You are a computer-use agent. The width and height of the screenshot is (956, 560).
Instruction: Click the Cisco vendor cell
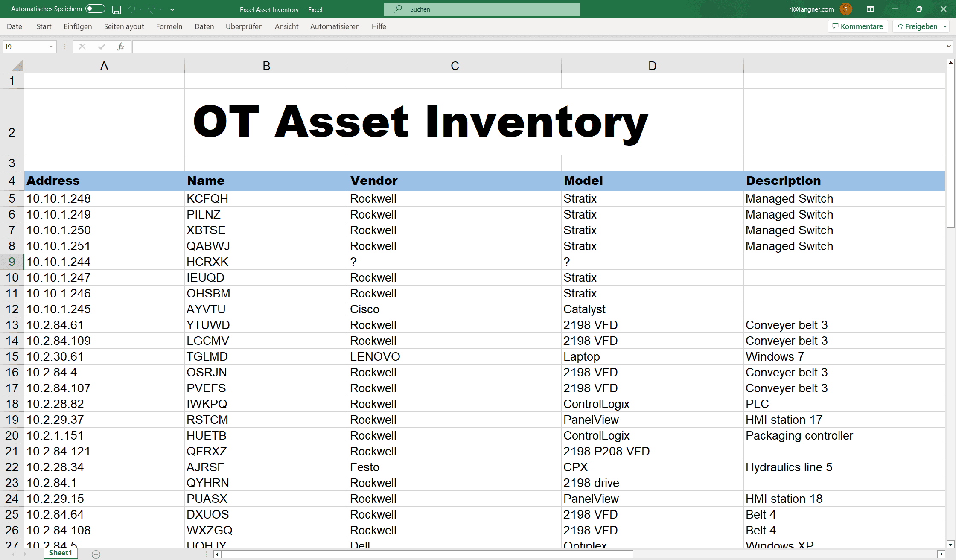tap(455, 309)
